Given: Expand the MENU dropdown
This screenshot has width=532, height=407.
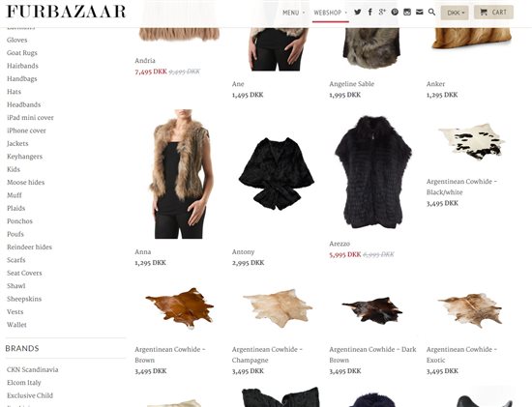Looking at the screenshot, I should pyautogui.click(x=294, y=13).
